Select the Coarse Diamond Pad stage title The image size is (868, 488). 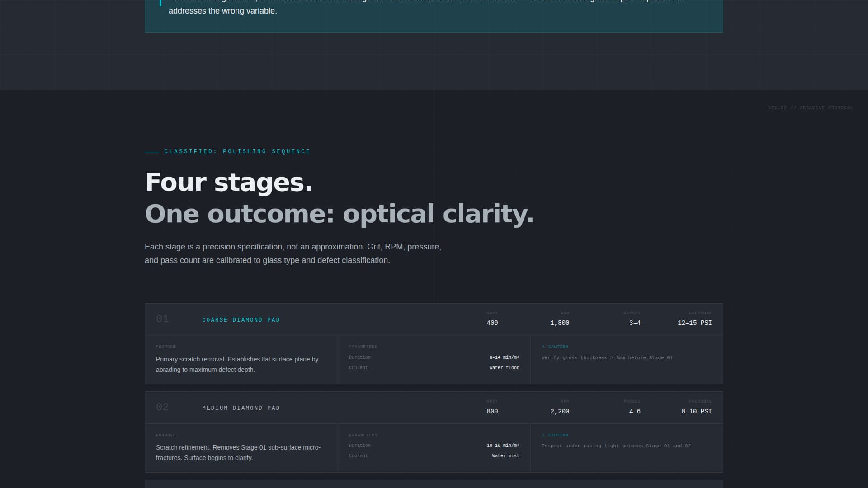pyautogui.click(x=241, y=320)
